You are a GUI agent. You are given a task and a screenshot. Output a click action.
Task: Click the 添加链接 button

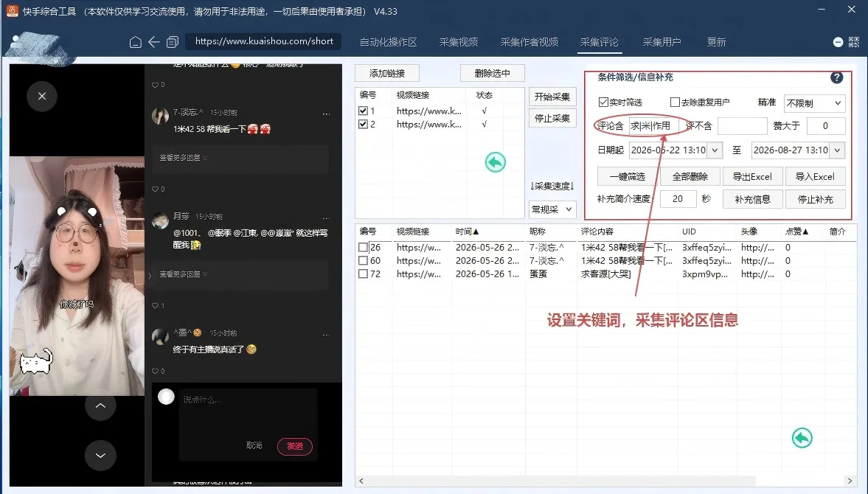point(387,73)
